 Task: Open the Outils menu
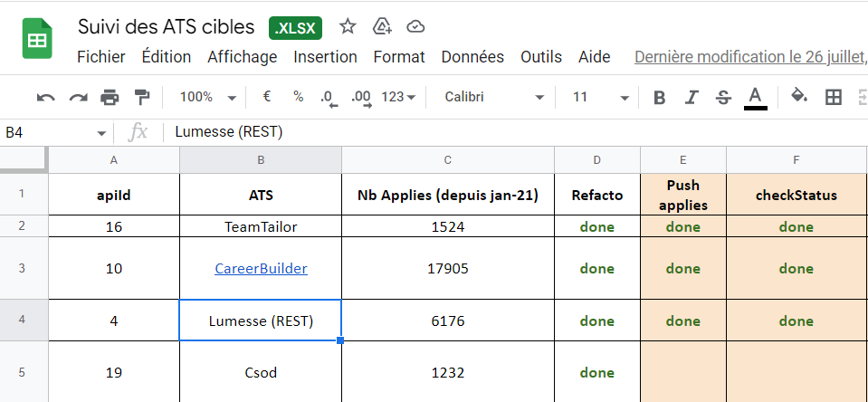tap(541, 57)
